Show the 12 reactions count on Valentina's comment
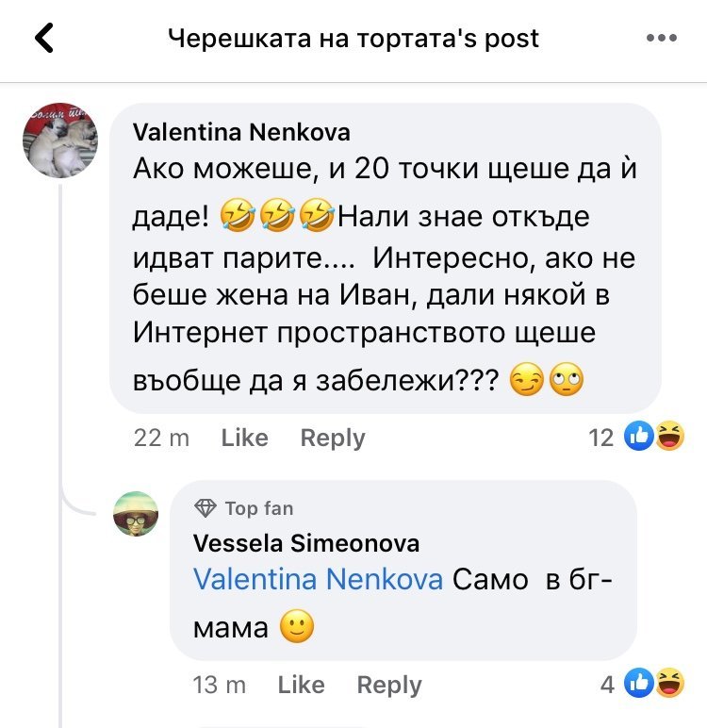The image size is (707, 728). (x=600, y=438)
